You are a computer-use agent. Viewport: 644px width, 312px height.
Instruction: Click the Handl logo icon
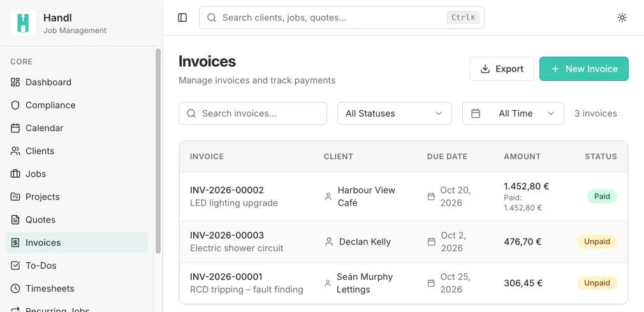pos(23,23)
